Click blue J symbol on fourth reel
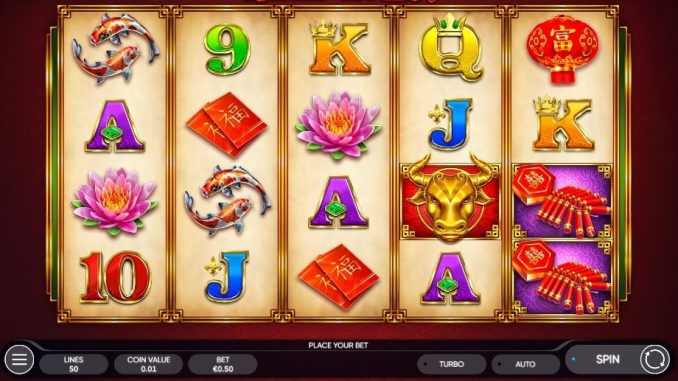678x381 pixels. point(450,125)
